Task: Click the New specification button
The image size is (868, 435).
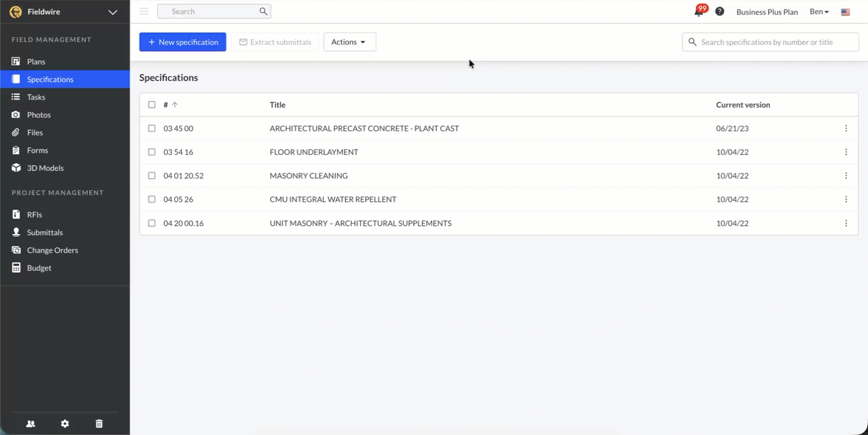Action: click(182, 42)
